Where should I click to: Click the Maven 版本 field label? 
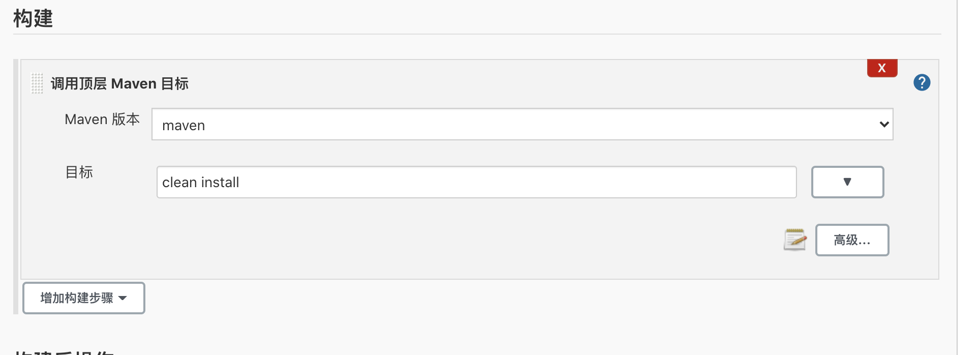tap(102, 120)
